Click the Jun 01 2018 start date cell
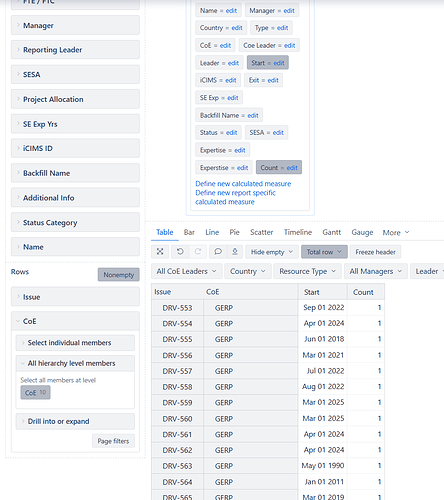The width and height of the screenshot is (444, 500). (x=323, y=339)
